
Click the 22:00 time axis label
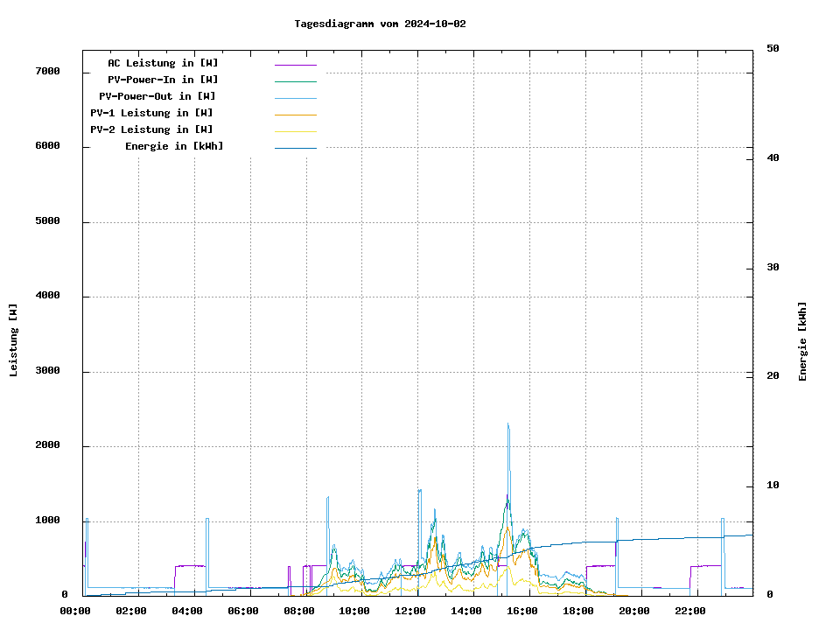(690, 611)
